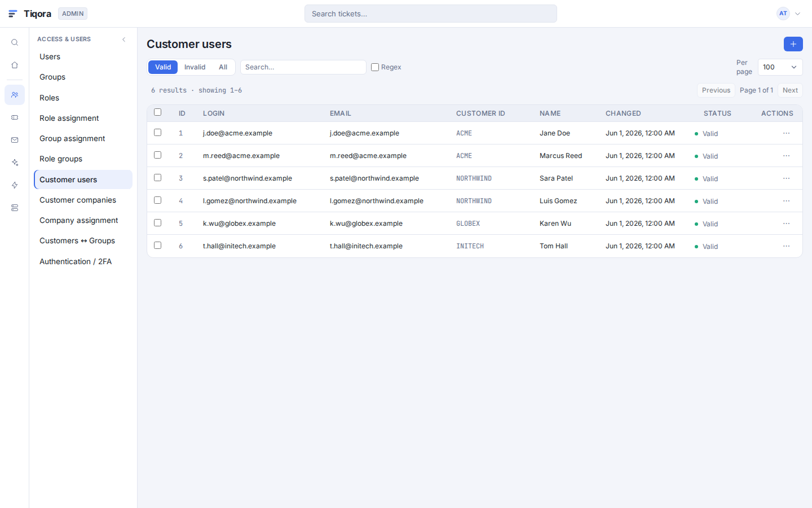Click the Page 1 of 1 label
812x508 pixels.
coord(756,90)
